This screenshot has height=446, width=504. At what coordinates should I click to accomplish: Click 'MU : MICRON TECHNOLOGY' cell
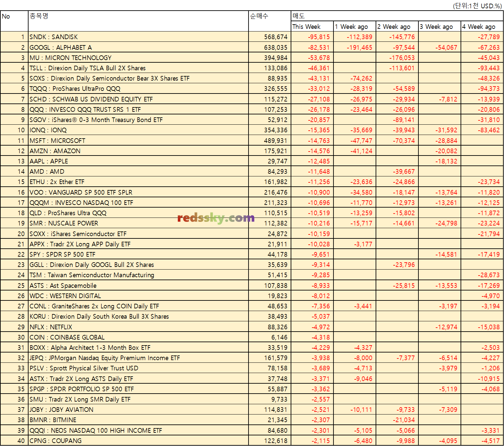tap(138, 58)
